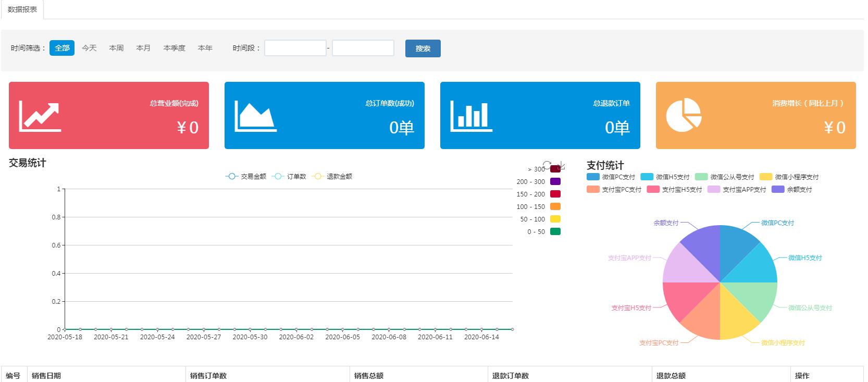The width and height of the screenshot is (868, 382).
Task: Open the 数据报表 tab
Action: pos(22,9)
